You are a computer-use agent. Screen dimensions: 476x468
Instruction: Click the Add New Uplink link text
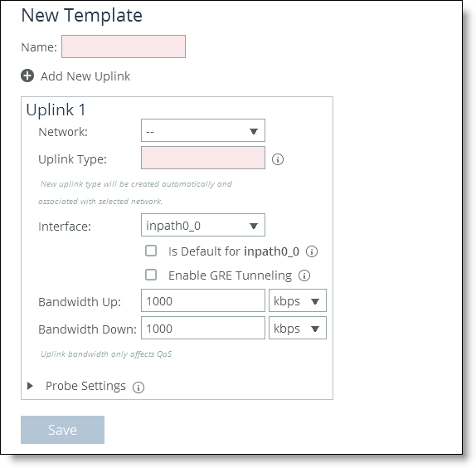click(x=85, y=76)
